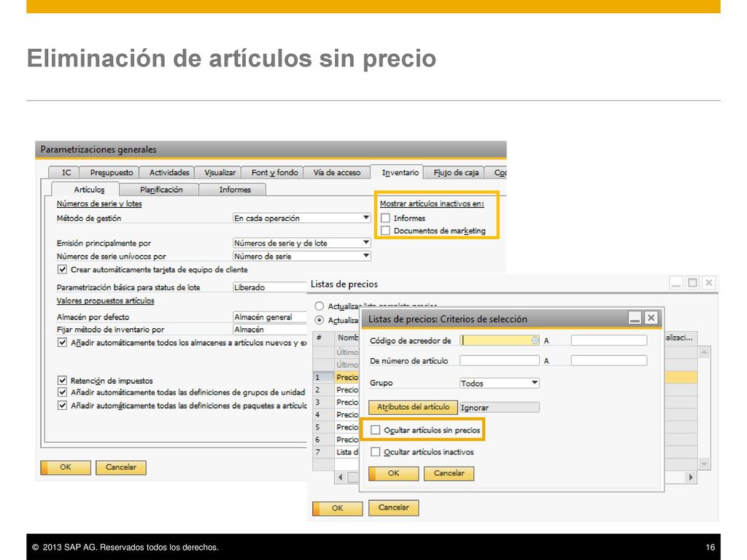Click Valores propuestos artículos link

coord(105,301)
